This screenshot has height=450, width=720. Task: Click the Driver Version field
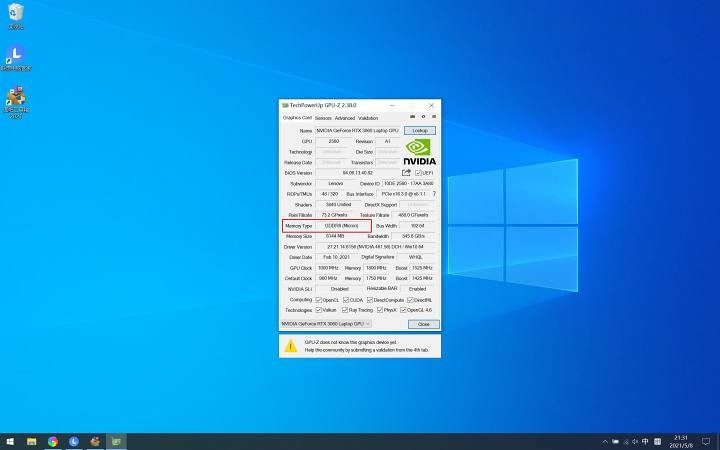point(375,247)
